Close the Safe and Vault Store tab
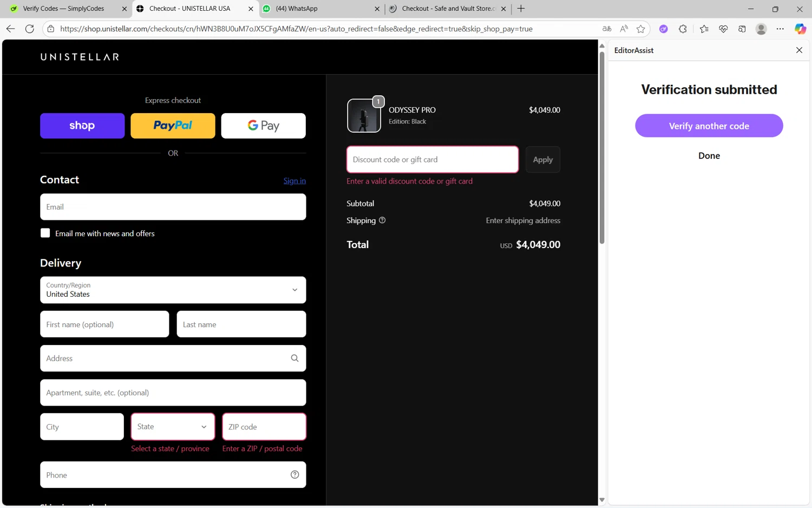The image size is (812, 508). tap(503, 9)
